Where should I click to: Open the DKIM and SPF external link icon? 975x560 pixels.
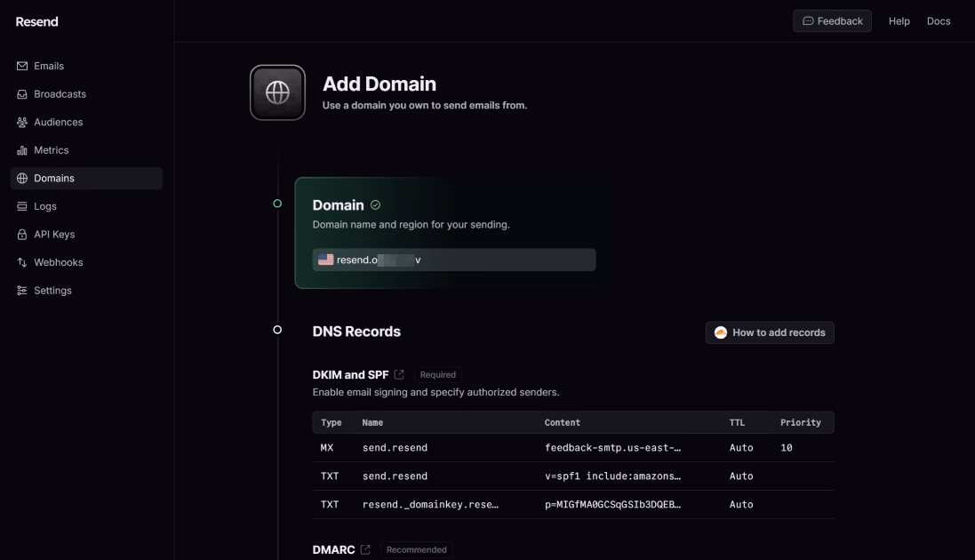pyautogui.click(x=399, y=374)
